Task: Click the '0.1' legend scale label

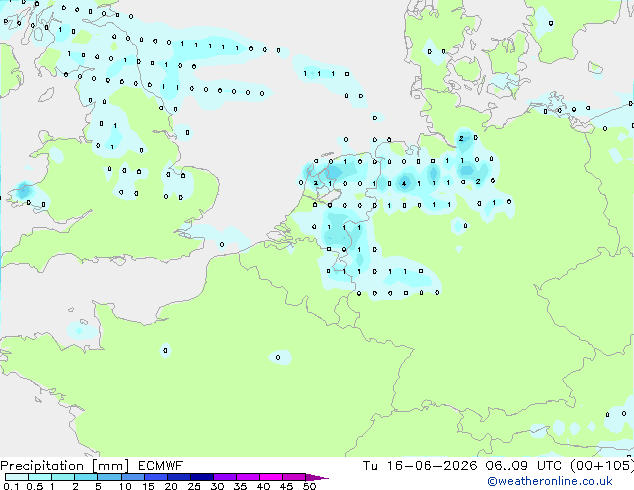Action: coord(11,486)
